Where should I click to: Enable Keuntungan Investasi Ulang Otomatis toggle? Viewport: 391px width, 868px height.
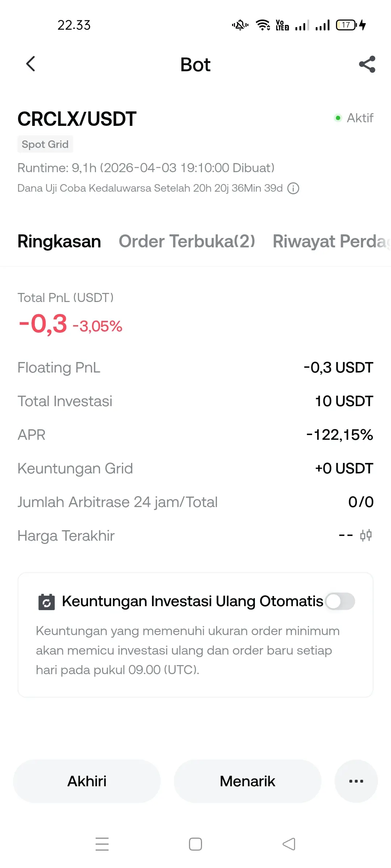[x=340, y=601]
